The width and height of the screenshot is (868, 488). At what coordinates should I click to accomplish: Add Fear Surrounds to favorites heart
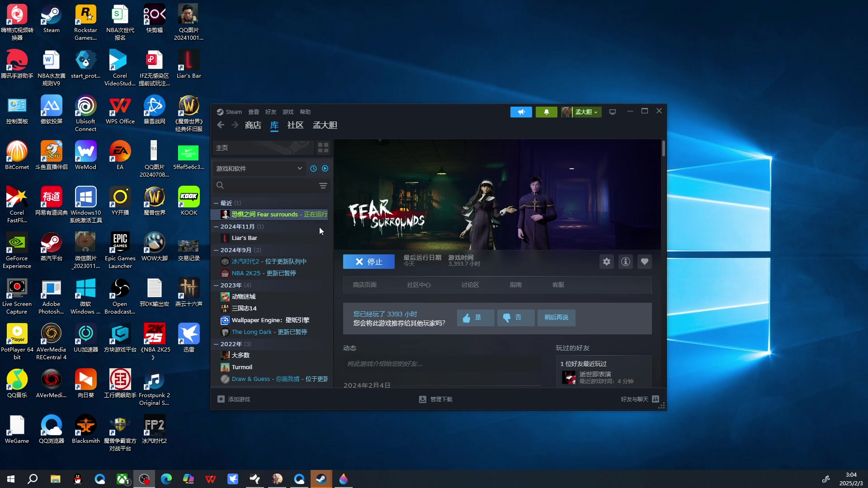645,262
